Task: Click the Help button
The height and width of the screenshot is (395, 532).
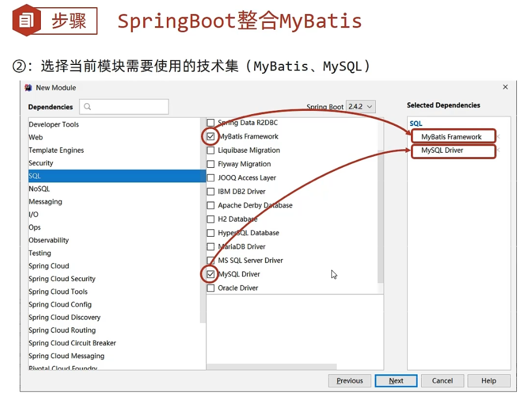Action: [x=488, y=381]
